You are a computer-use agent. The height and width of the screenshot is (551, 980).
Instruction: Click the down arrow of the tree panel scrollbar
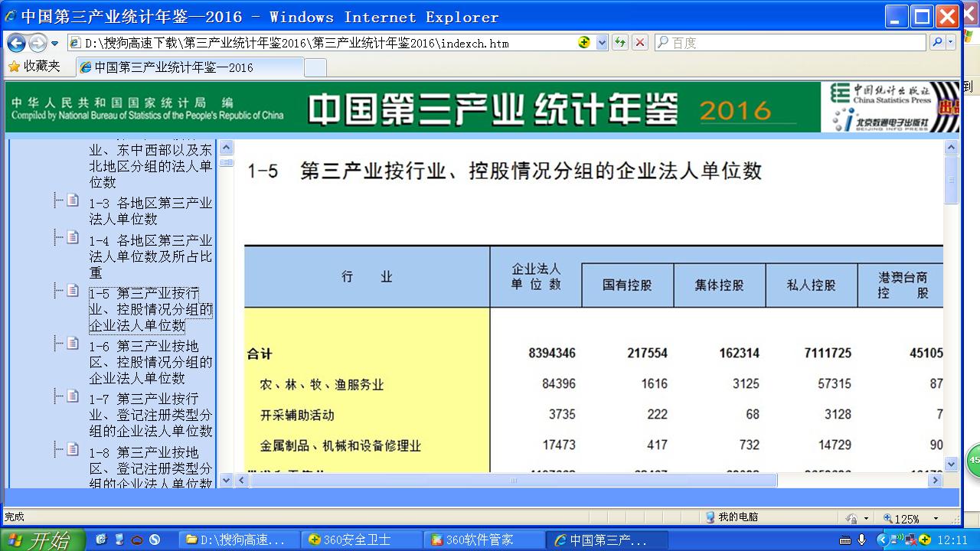tap(226, 480)
